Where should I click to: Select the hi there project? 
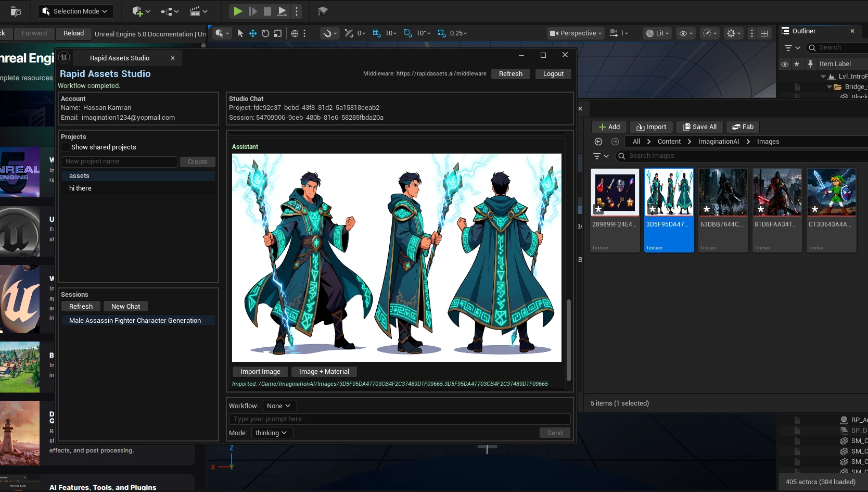tap(138, 188)
